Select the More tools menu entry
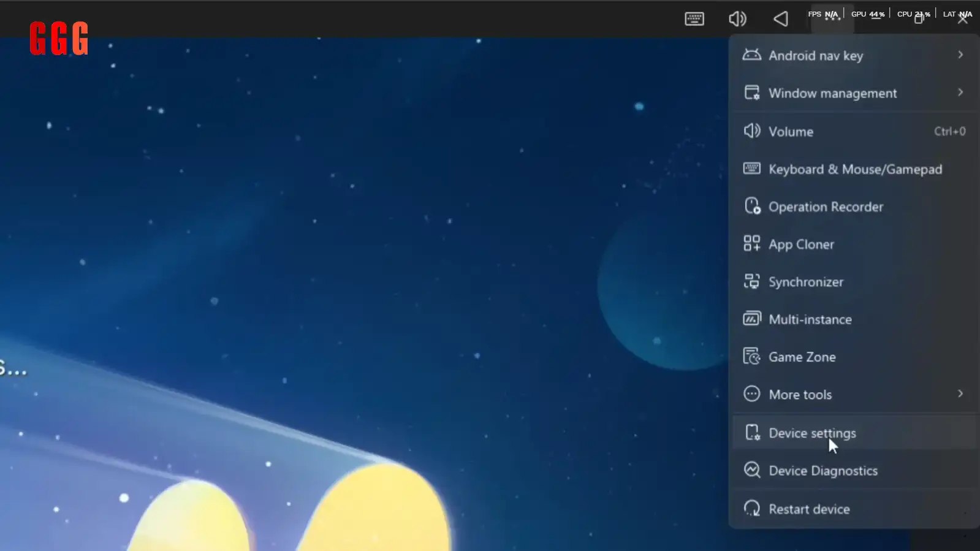This screenshot has height=551, width=980. (854, 394)
